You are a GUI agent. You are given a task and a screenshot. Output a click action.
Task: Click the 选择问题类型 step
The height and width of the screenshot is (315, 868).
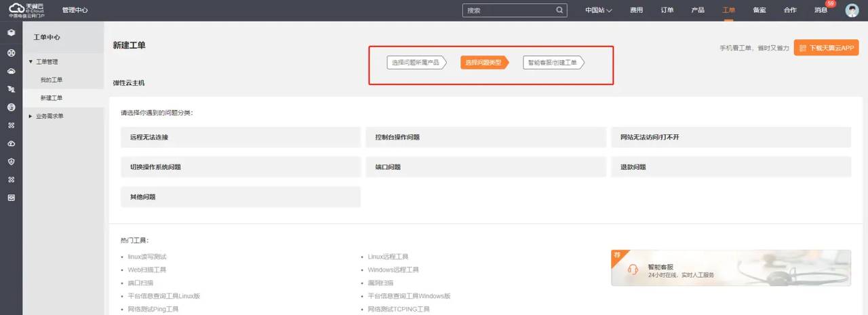(484, 62)
